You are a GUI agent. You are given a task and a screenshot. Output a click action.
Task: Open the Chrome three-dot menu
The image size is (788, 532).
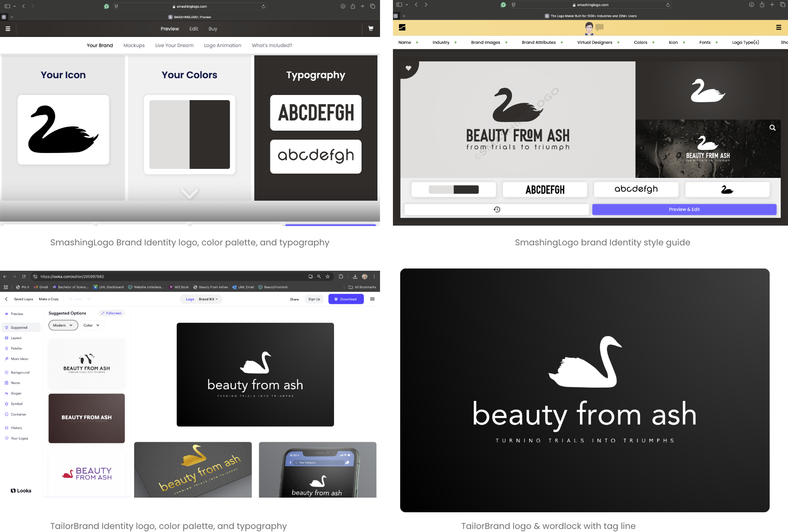click(x=374, y=277)
